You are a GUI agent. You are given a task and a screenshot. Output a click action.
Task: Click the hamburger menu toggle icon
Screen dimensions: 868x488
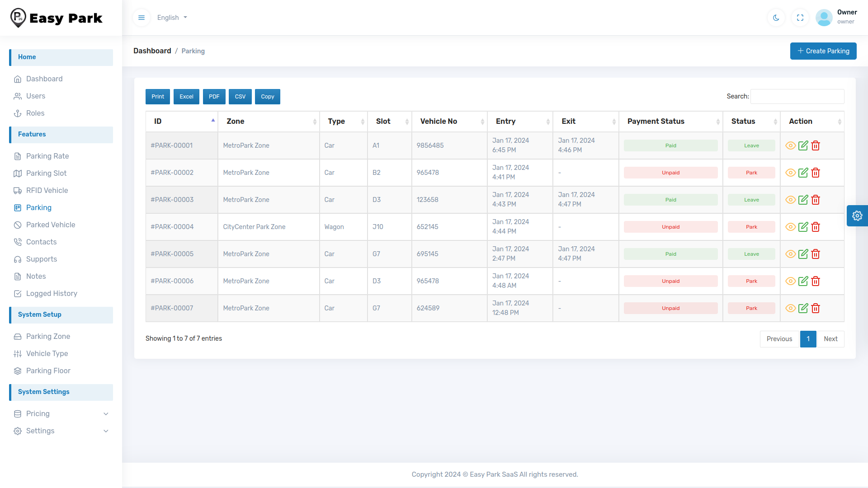[142, 18]
